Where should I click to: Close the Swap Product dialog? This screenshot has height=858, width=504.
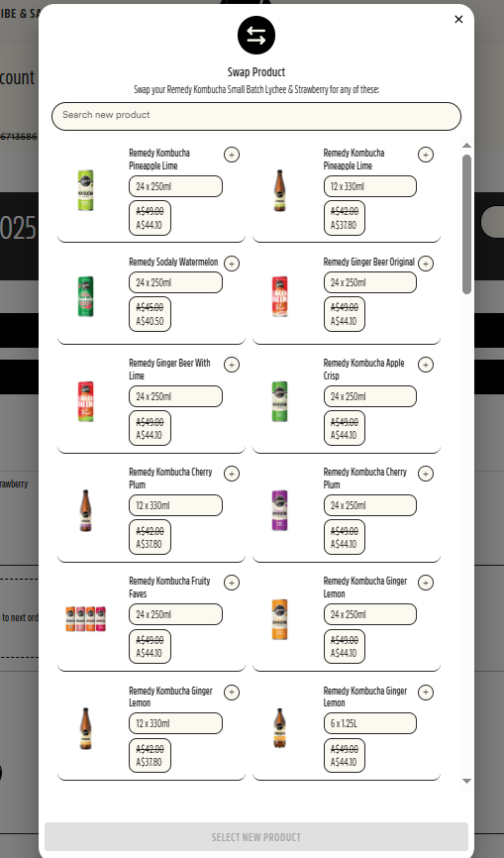coord(458,19)
